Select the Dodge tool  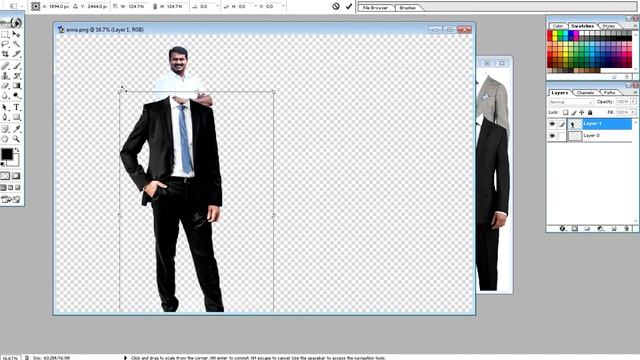click(16, 96)
